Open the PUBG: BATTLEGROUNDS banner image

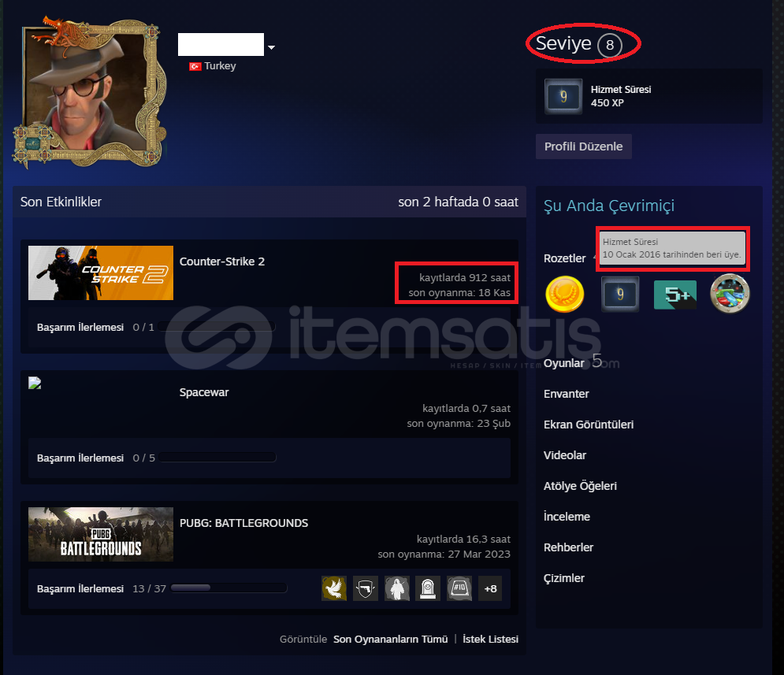(x=101, y=534)
